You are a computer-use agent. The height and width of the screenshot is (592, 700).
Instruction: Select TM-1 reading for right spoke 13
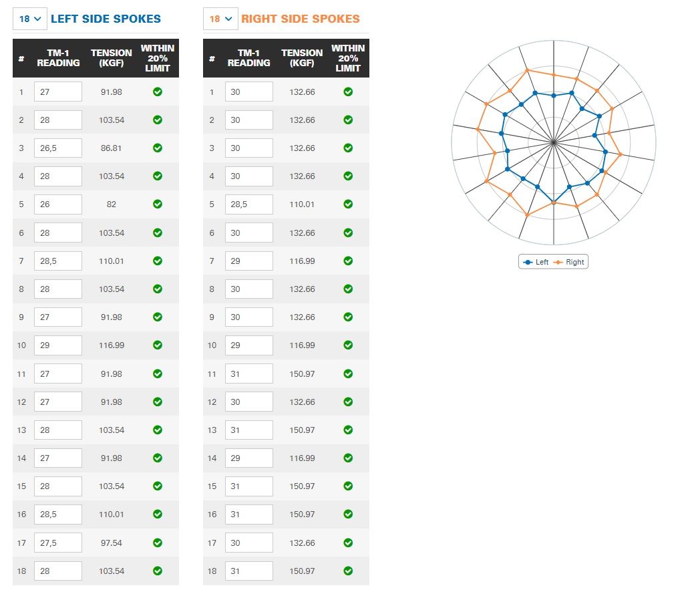[x=248, y=430]
